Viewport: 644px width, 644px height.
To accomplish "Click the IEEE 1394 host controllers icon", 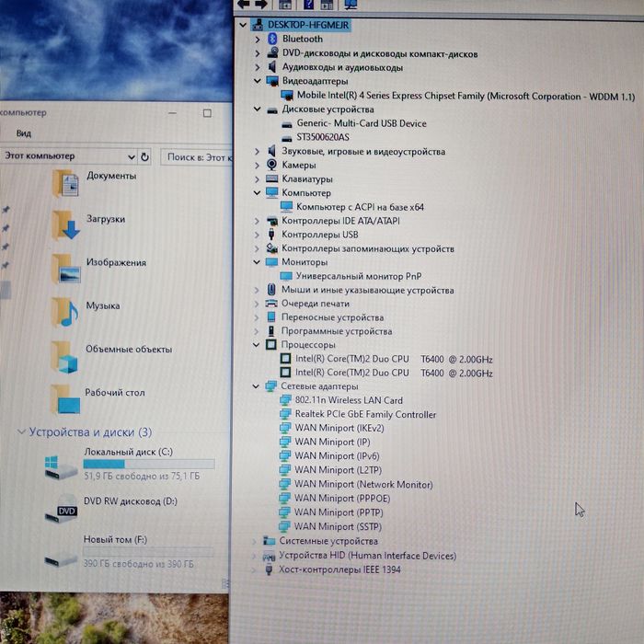I will (x=269, y=569).
